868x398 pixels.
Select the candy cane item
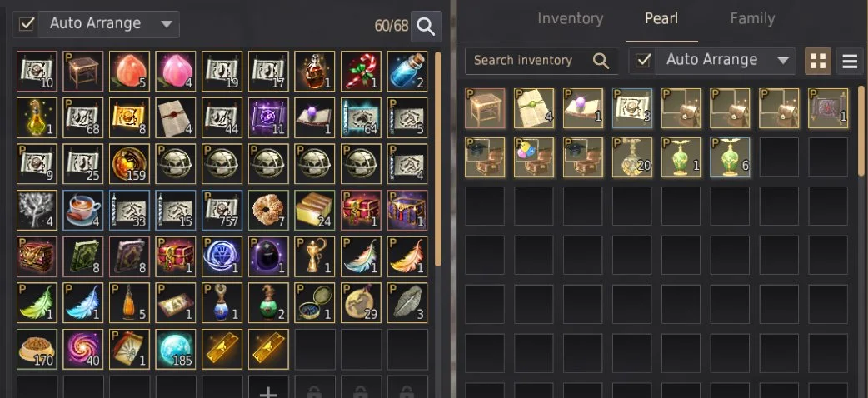click(x=361, y=71)
